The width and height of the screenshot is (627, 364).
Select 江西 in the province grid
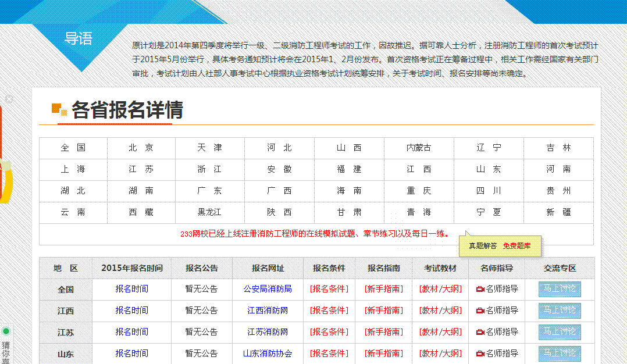tap(419, 169)
